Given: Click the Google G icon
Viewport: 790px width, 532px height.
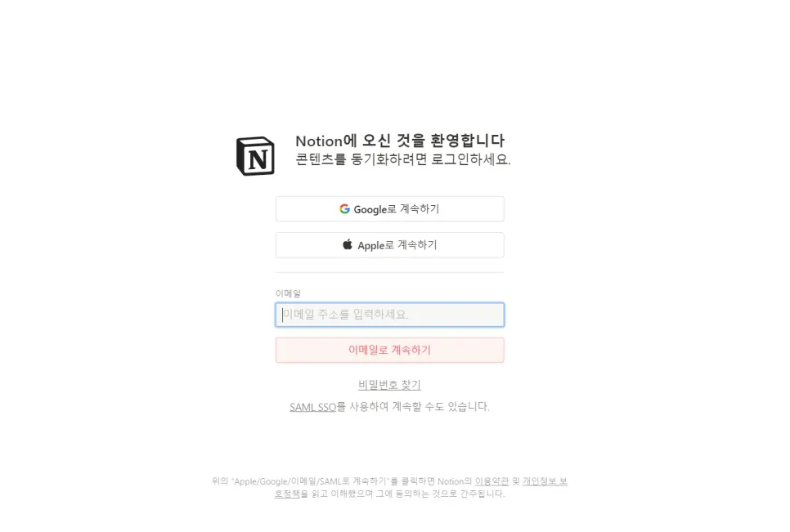Looking at the screenshot, I should (x=344, y=209).
